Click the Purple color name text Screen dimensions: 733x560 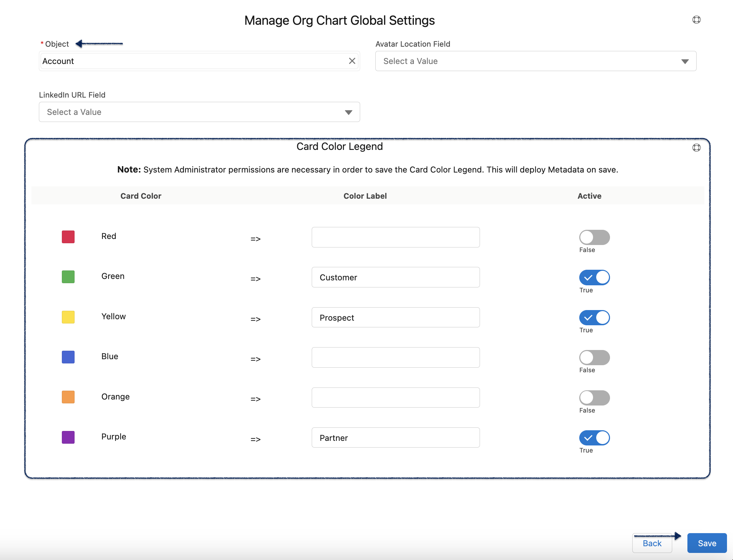114,437
